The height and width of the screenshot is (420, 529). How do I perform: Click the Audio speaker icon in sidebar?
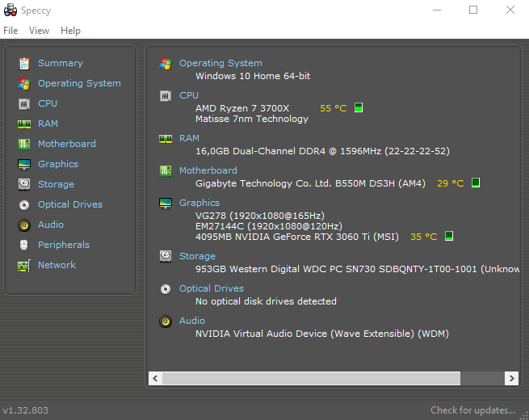pos(24,225)
